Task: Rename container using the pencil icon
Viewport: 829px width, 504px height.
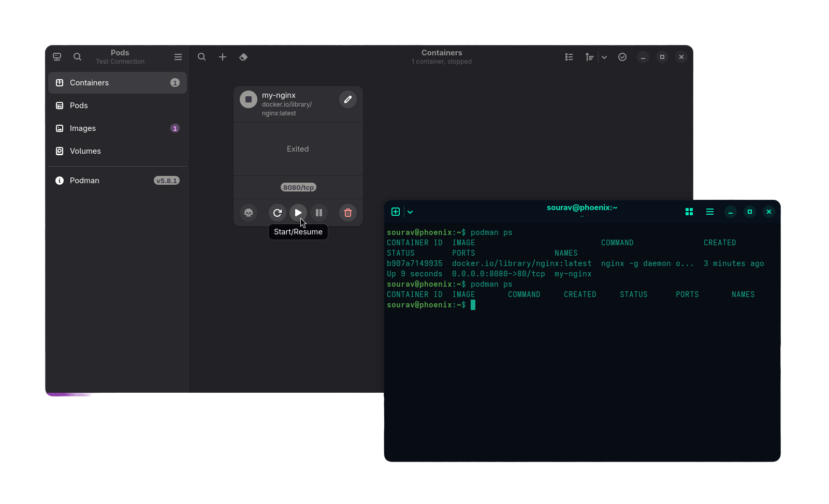Action: pos(348,99)
